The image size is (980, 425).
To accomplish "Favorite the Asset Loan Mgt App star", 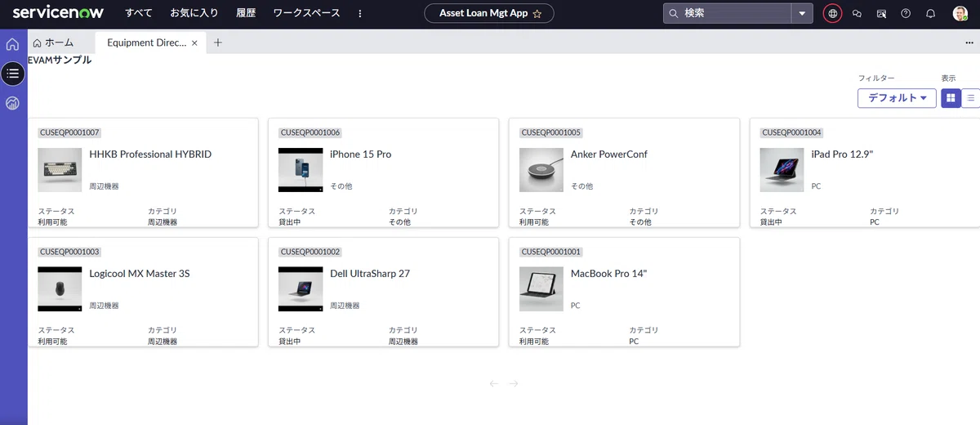I will pos(537,14).
